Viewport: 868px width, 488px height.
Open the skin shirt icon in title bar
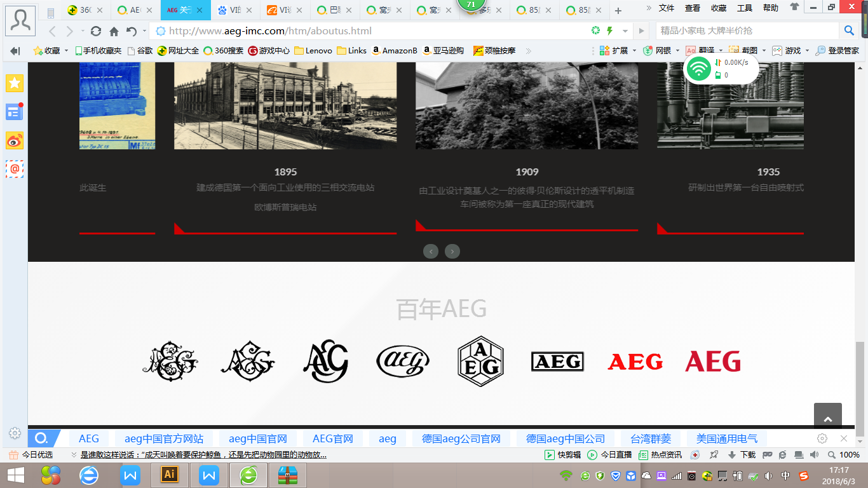[795, 8]
